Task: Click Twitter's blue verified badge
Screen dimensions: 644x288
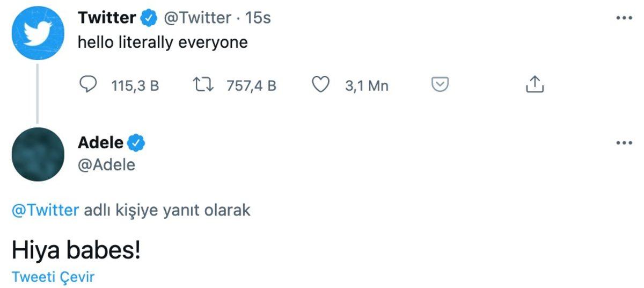Action: pos(149,18)
